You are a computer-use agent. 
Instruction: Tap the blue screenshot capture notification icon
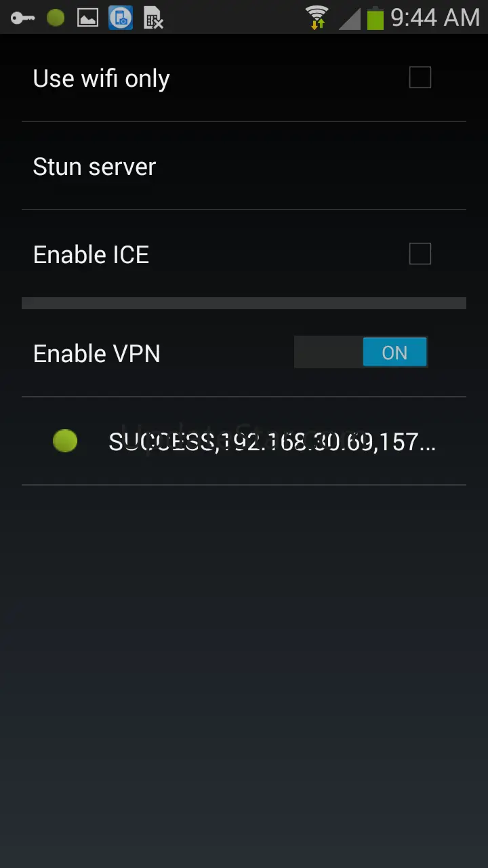121,18
